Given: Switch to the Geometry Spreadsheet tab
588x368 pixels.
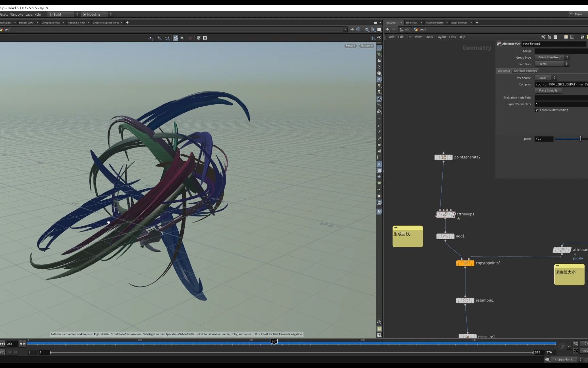Looking at the screenshot, I should [x=105, y=23].
